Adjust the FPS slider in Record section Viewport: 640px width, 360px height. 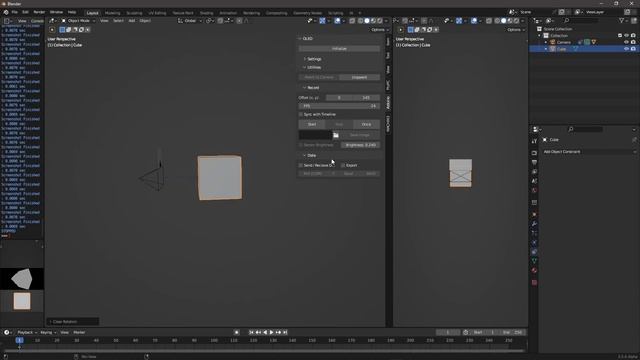[x=339, y=106]
